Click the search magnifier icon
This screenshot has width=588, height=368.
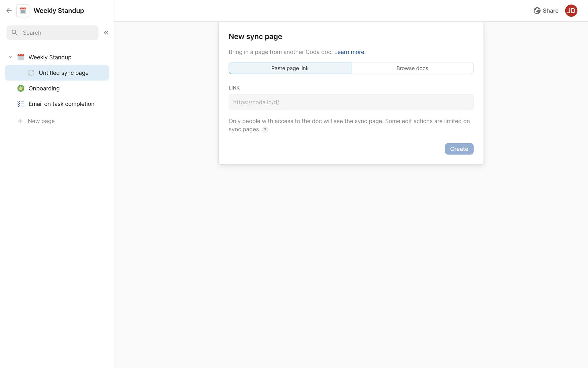[14, 33]
